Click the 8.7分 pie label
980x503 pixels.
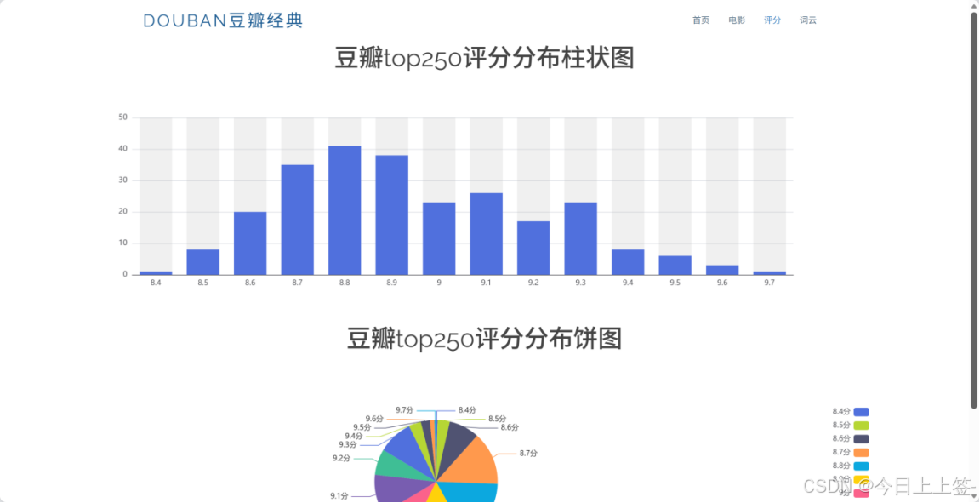[x=528, y=454]
